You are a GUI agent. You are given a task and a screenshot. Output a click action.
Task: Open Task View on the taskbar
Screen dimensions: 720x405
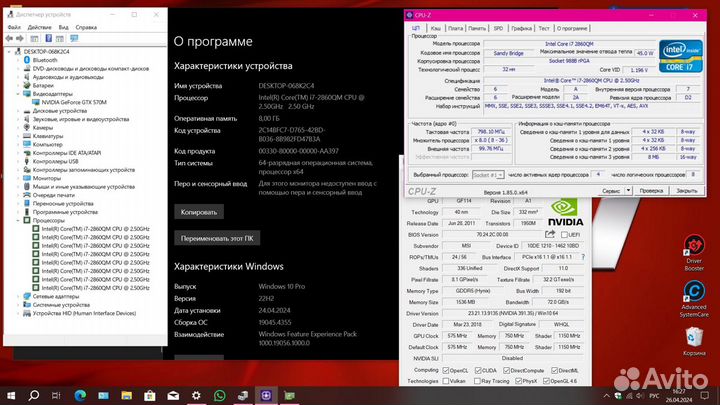click(x=56, y=395)
